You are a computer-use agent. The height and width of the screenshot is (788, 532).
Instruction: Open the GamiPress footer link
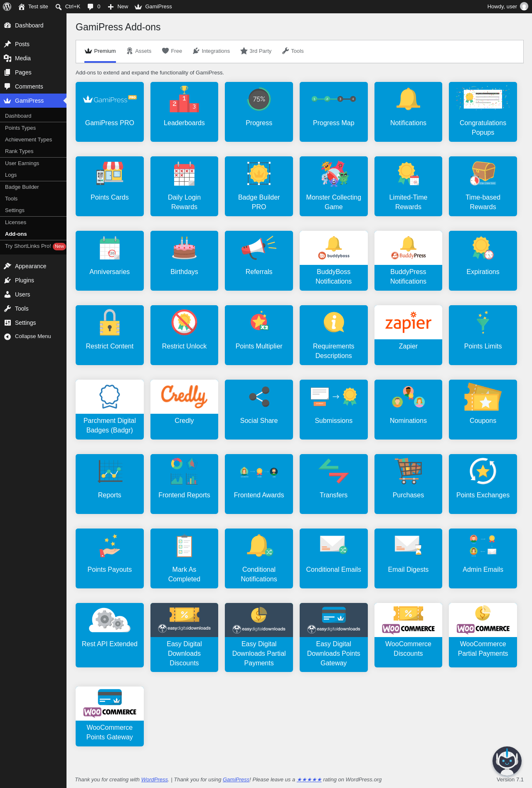tap(236, 780)
